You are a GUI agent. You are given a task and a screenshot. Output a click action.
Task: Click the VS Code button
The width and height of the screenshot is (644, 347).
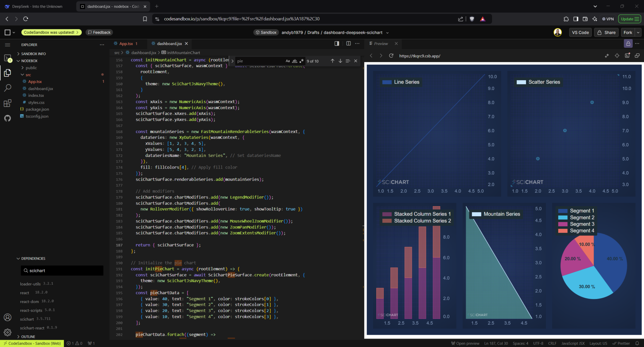[580, 32]
